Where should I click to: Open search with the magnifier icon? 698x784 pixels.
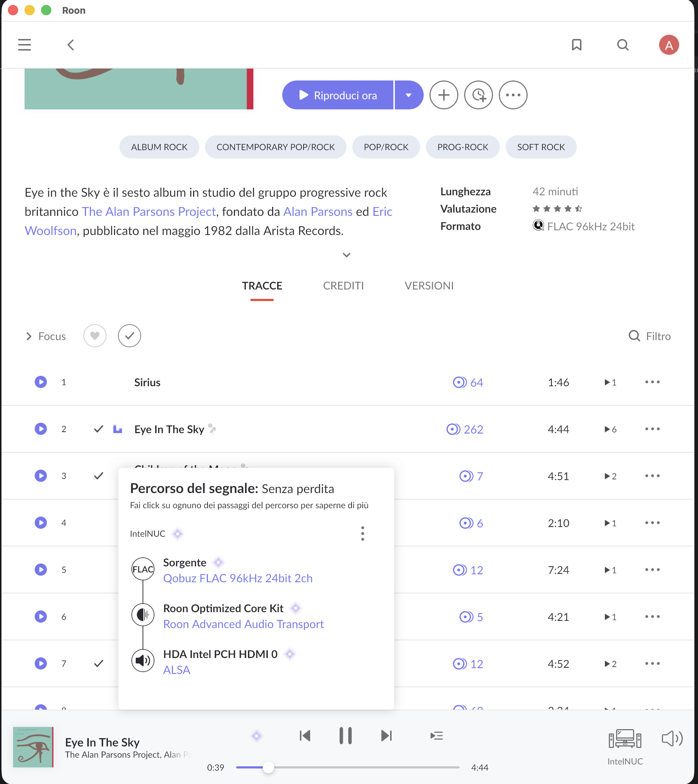point(623,45)
